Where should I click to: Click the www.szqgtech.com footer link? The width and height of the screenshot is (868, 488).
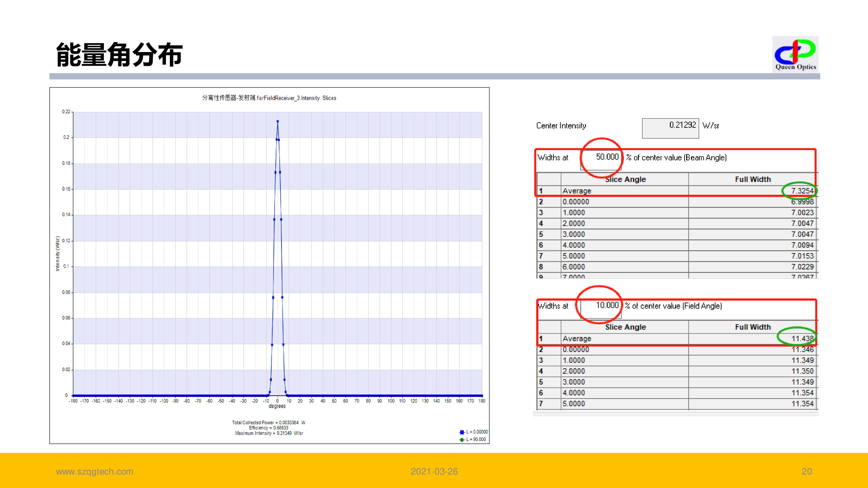point(94,472)
